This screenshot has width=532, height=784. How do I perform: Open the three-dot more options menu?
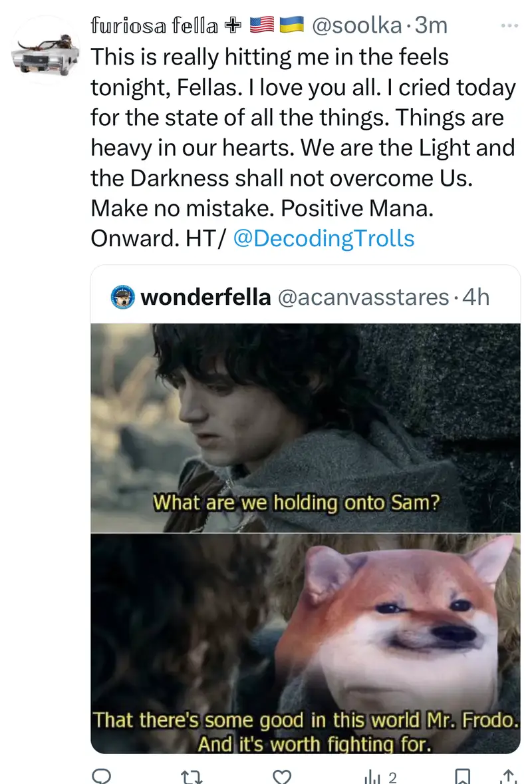(509, 25)
